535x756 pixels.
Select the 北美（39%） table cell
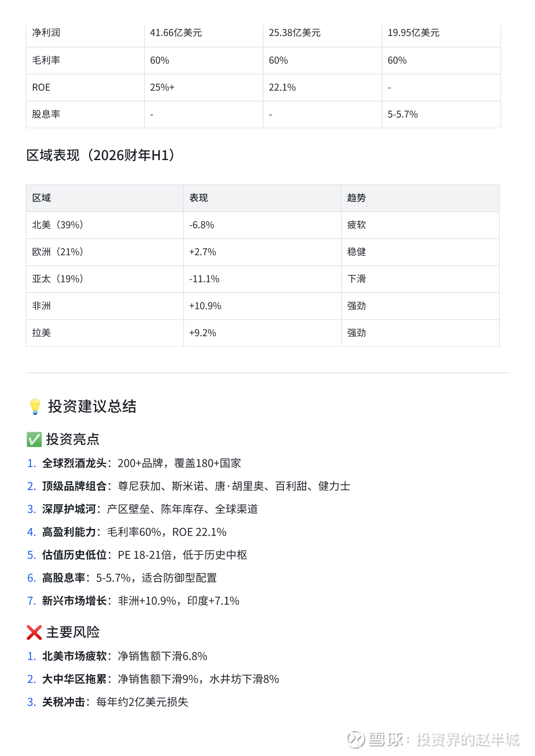click(x=58, y=225)
